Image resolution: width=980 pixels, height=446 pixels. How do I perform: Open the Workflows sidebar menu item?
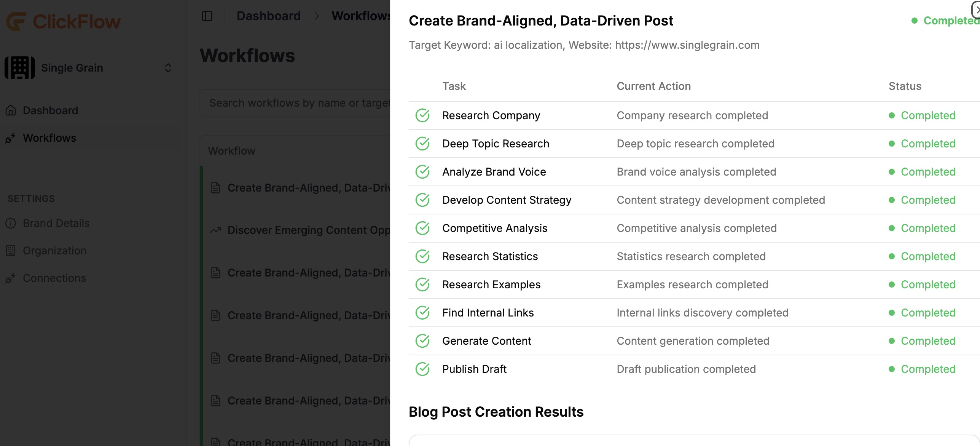click(49, 138)
